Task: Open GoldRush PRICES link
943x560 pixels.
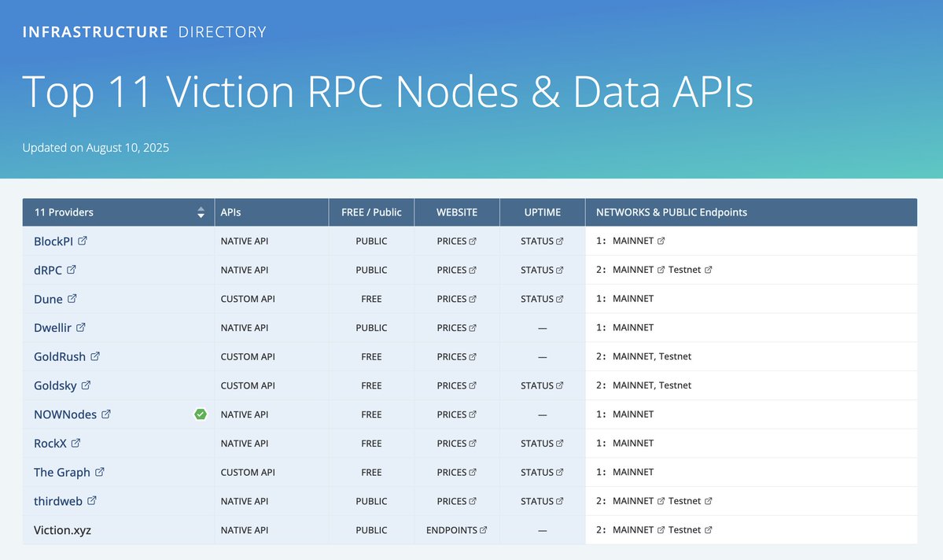Action: tap(456, 357)
